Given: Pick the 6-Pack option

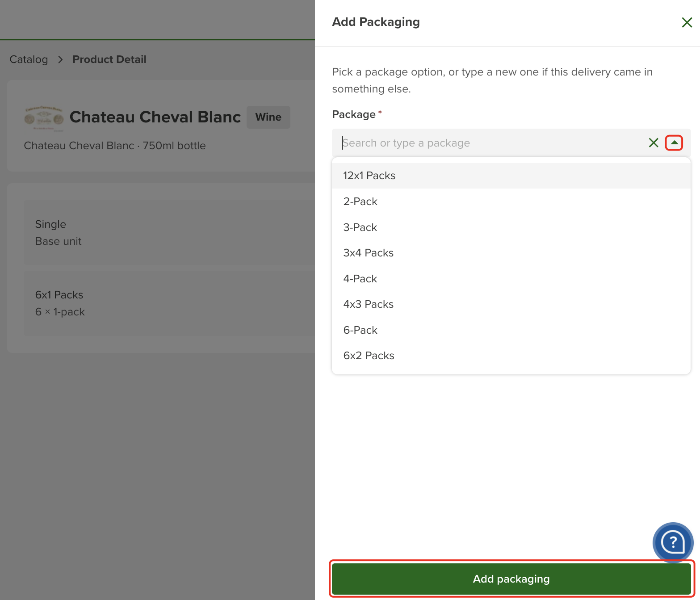Looking at the screenshot, I should pos(511,330).
